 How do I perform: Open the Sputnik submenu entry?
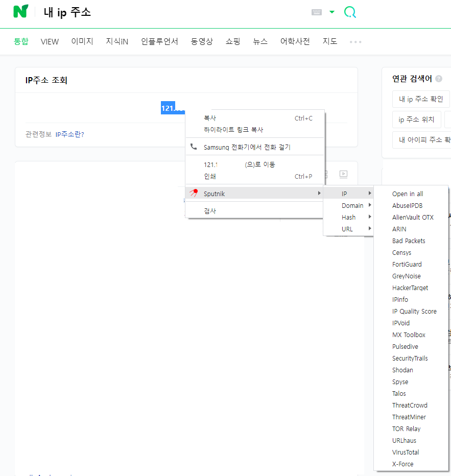point(254,194)
